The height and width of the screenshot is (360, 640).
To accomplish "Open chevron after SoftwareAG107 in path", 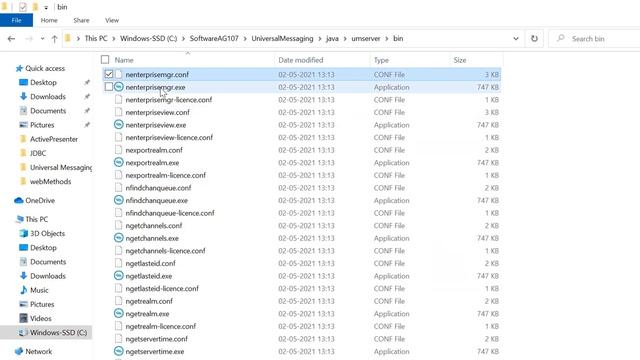I will pyautogui.click(x=245, y=38).
